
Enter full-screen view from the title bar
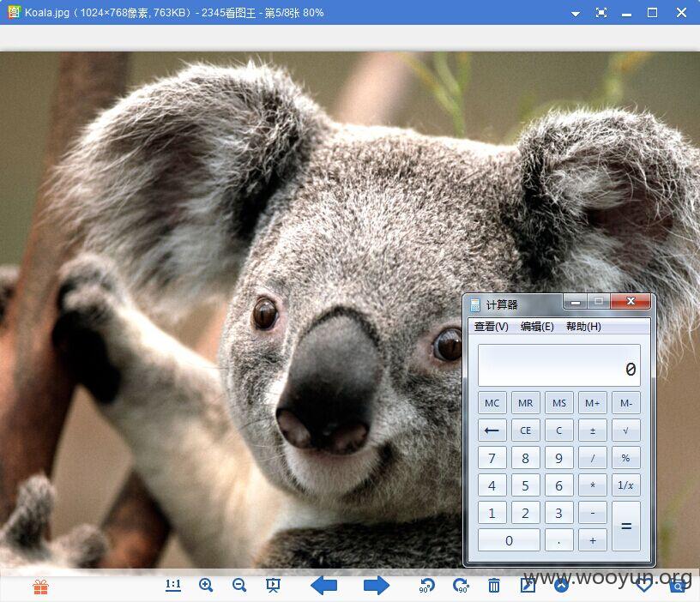601,13
